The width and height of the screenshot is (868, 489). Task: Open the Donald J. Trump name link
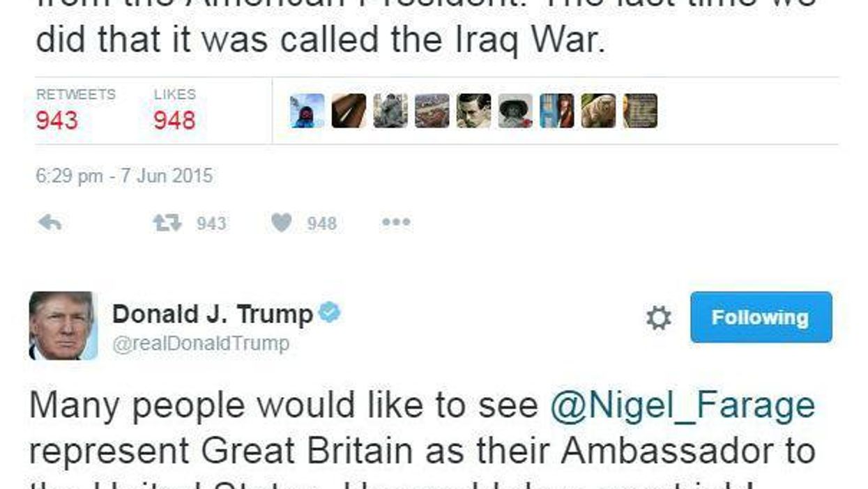click(213, 314)
